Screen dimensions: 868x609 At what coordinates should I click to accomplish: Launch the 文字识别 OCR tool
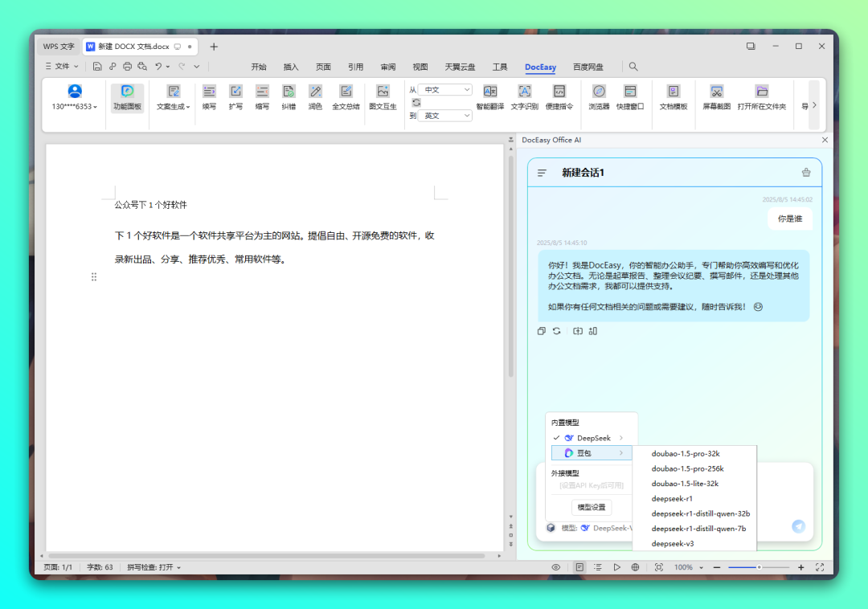click(524, 97)
